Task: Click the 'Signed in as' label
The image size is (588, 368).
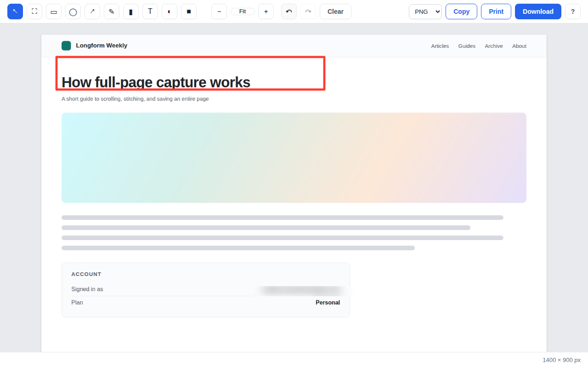Action: [x=87, y=289]
